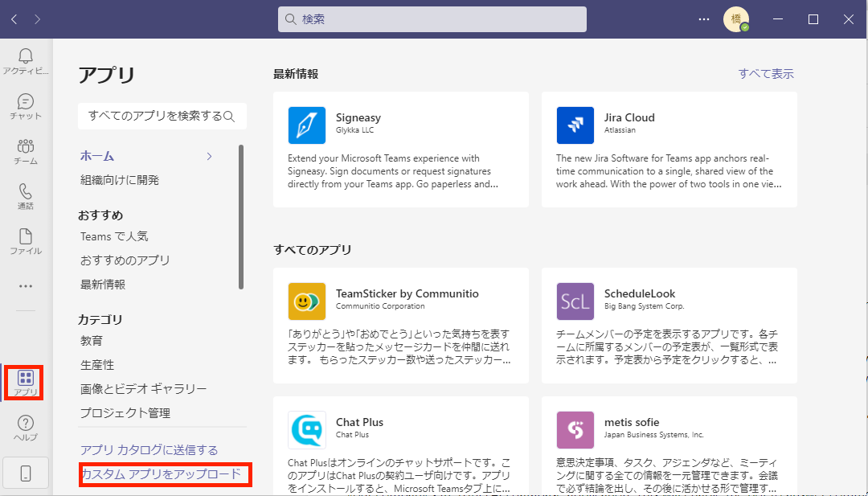Viewport: 868px width, 496px height.
Task: Click カスタム アプリをアップロード link
Action: [x=162, y=474]
